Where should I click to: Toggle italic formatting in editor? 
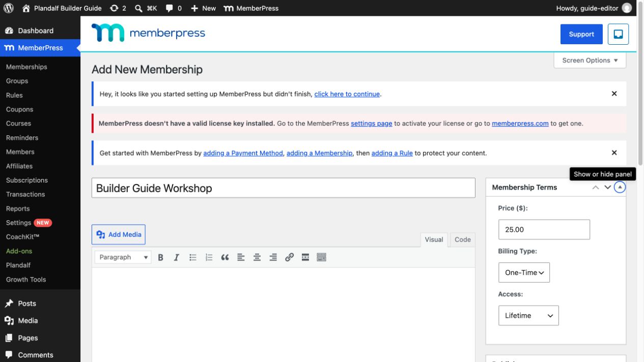click(177, 257)
